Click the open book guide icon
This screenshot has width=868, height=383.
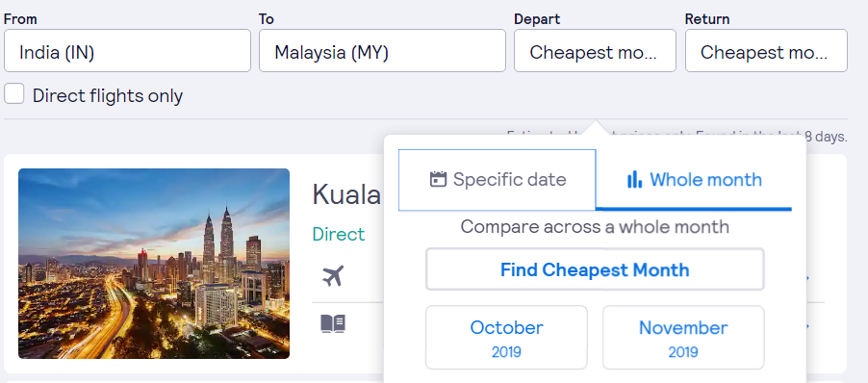(x=333, y=323)
